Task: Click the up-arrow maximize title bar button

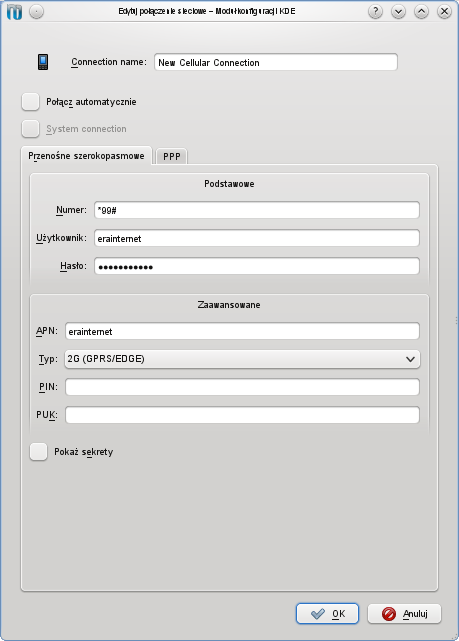Action: pyautogui.click(x=421, y=11)
